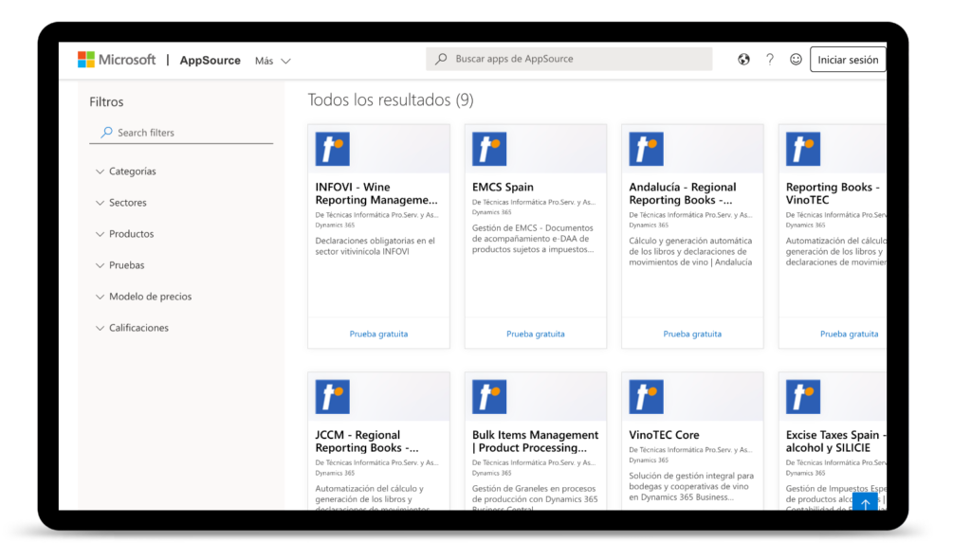Click Prueba gratuita under Reporting Books VinoTEC

pos(849,334)
